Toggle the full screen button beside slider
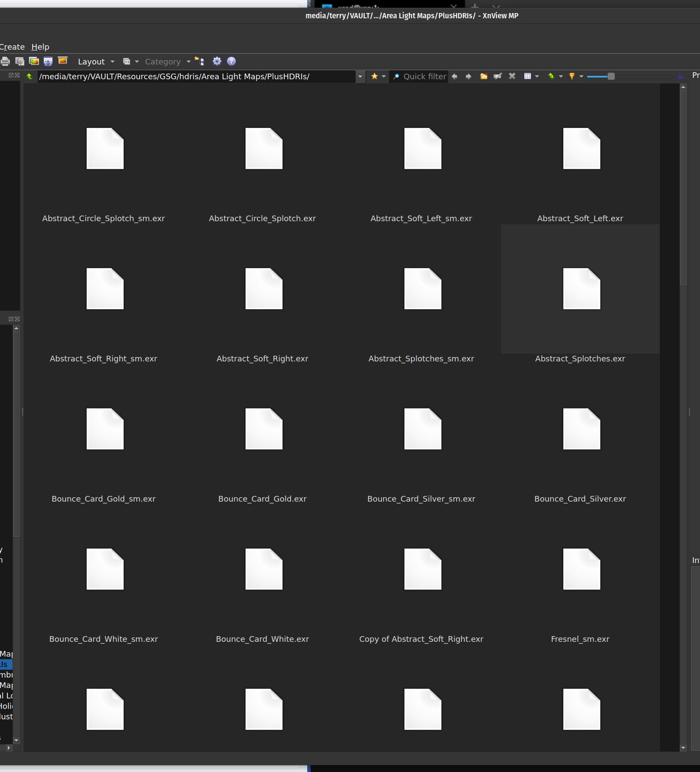The height and width of the screenshot is (772, 700). (x=681, y=77)
